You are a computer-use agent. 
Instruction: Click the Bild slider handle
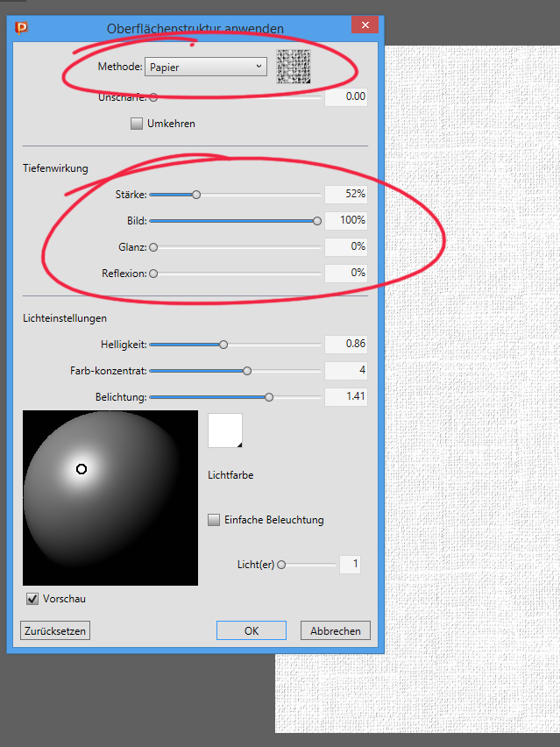317,221
